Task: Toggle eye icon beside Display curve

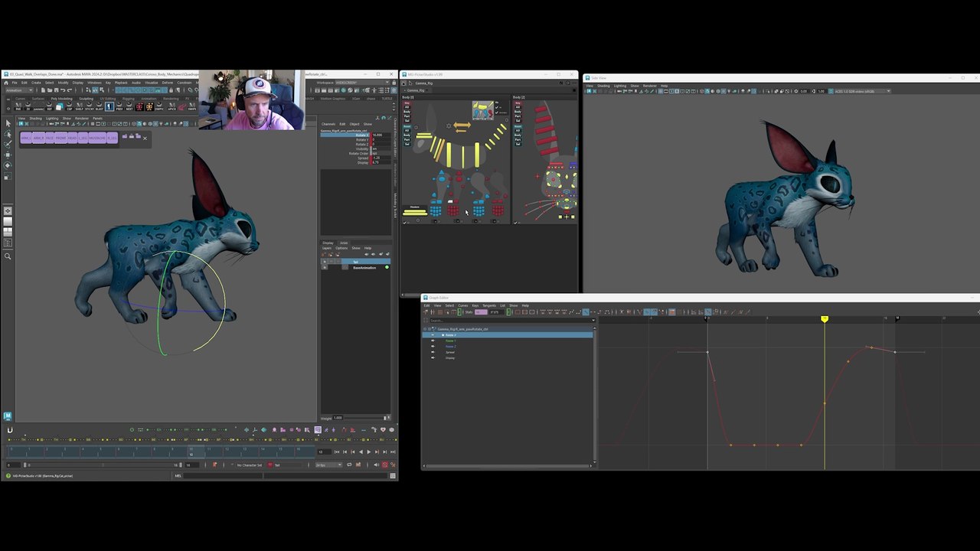Action: click(433, 358)
